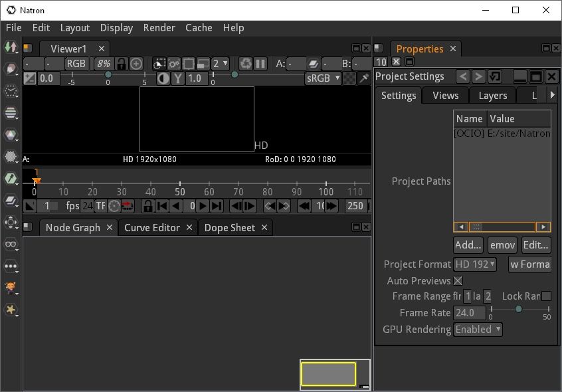Click the A/B wipe operator layers icon
Viewport: 562px width, 392px height.
(313, 64)
